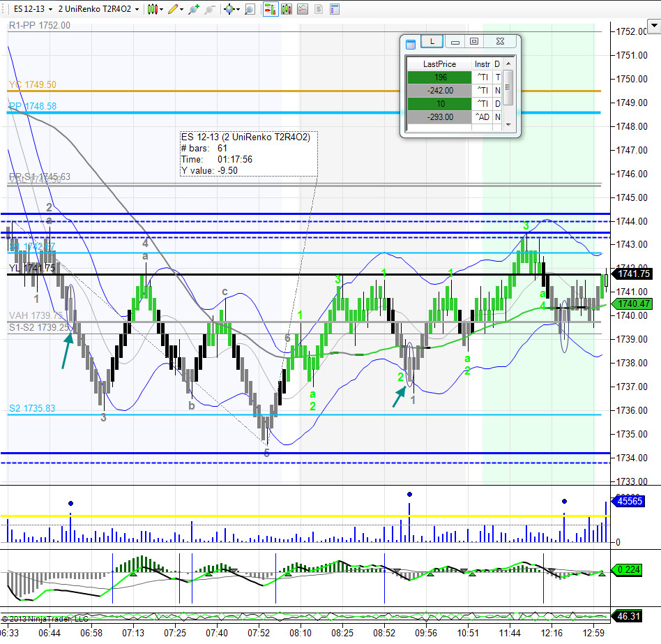The height and width of the screenshot is (644, 661).
Task: Click the YL 1741.75 label
Action: [x=31, y=268]
